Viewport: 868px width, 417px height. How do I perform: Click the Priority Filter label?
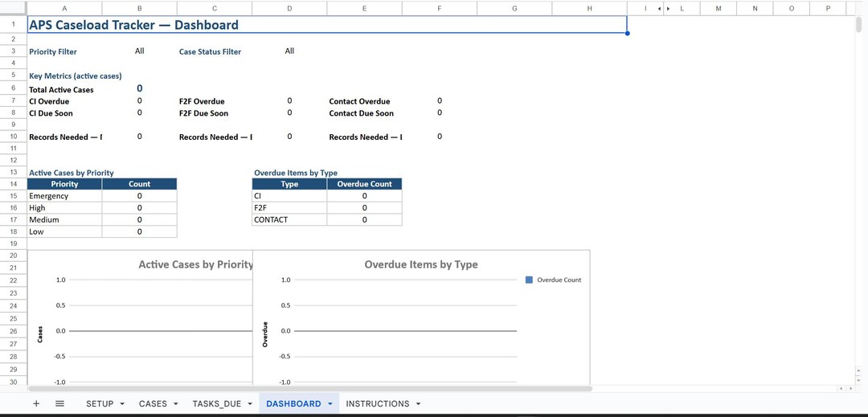click(53, 52)
